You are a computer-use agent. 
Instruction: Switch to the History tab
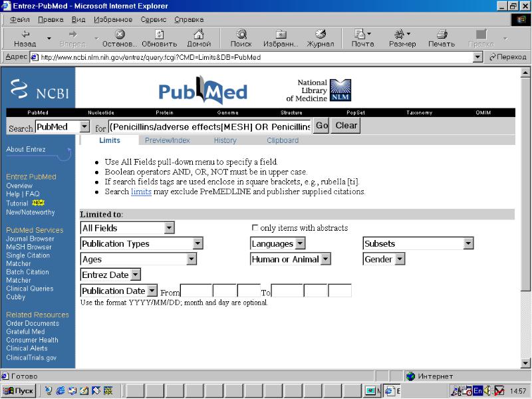pyautogui.click(x=225, y=140)
